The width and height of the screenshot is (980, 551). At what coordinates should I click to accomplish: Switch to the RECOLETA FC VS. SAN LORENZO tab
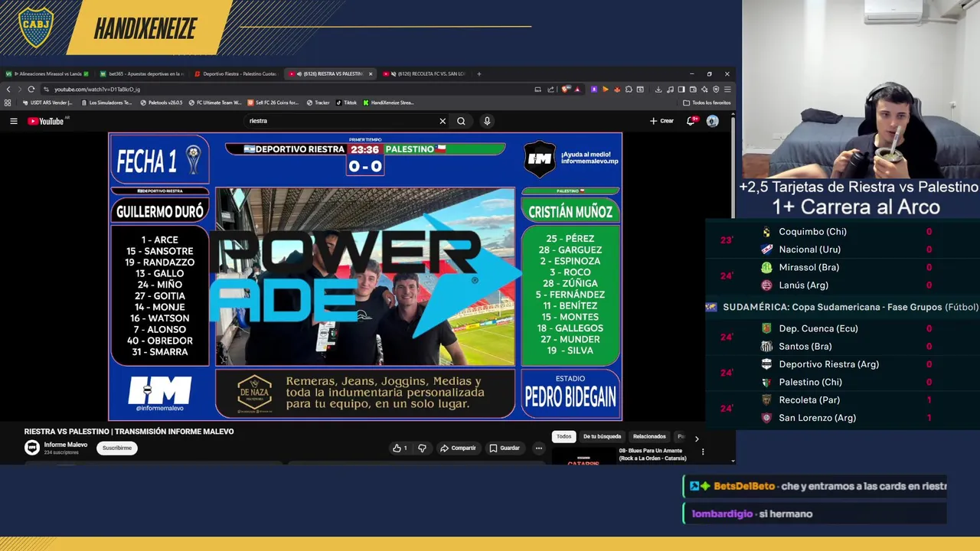423,74
